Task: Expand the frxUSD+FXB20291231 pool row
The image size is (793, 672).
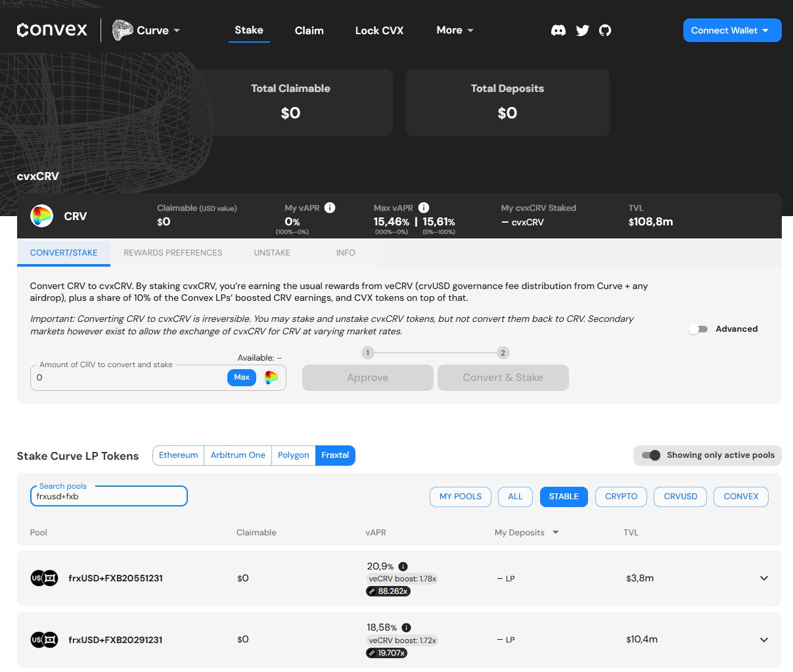Action: [764, 640]
